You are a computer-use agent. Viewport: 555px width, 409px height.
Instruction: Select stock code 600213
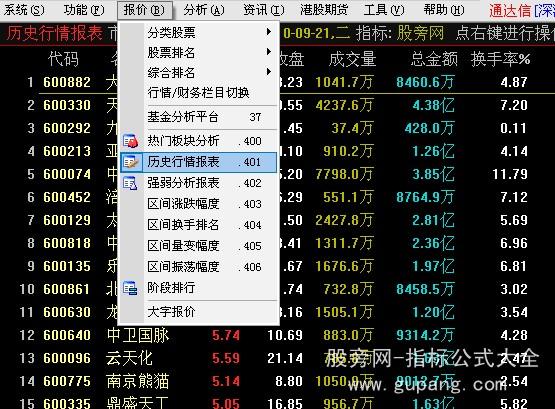click(67, 151)
